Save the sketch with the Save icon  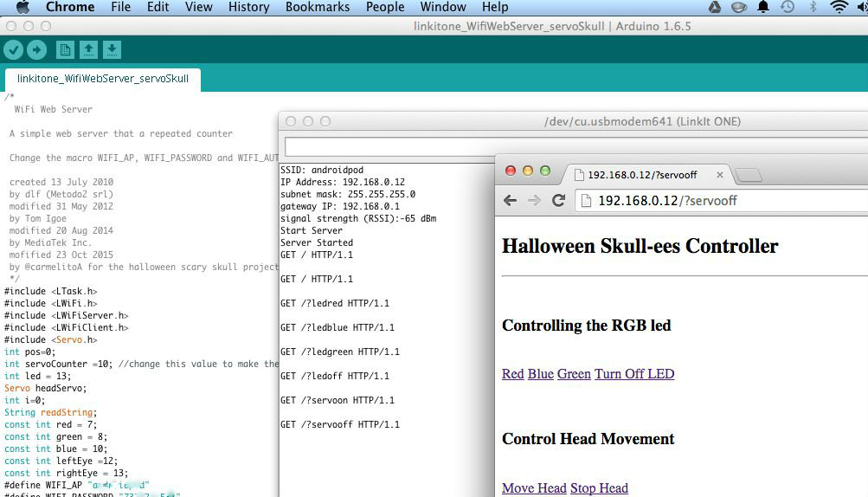click(112, 50)
